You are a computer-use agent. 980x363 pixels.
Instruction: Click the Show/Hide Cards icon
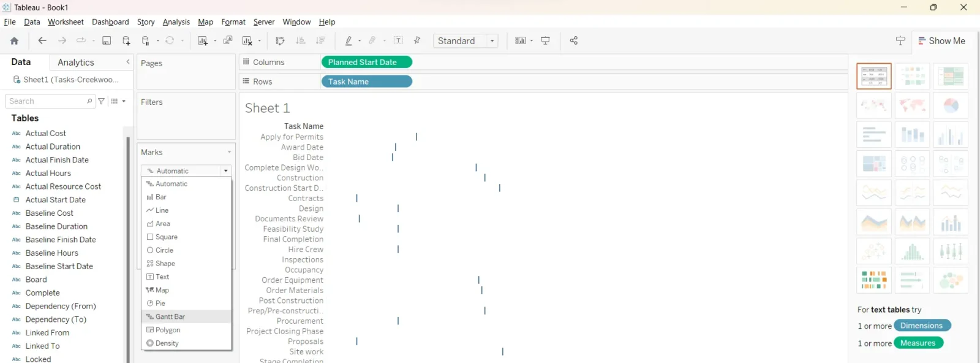click(x=521, y=40)
